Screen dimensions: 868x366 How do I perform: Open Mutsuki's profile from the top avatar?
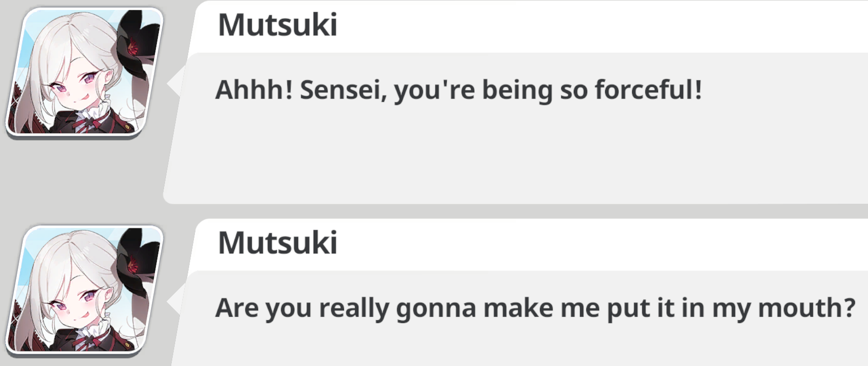point(84,72)
